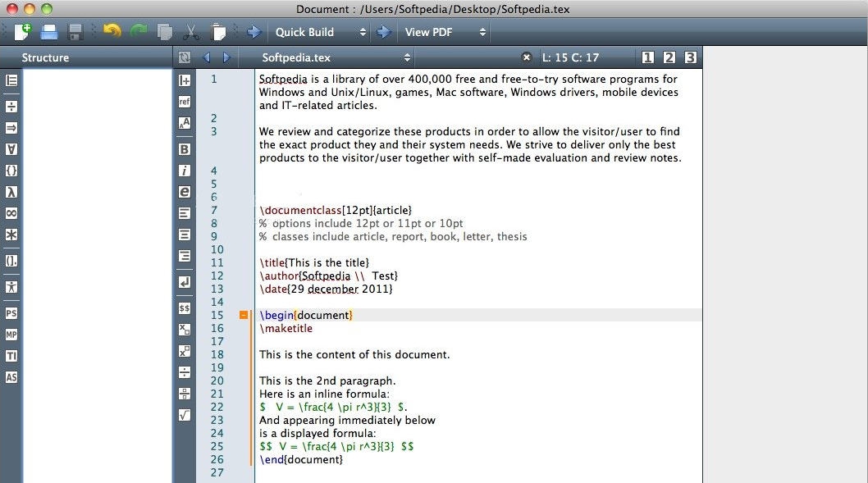Open the Greek letters symbol panel
Viewport: 868px width, 483px height.
11,192
